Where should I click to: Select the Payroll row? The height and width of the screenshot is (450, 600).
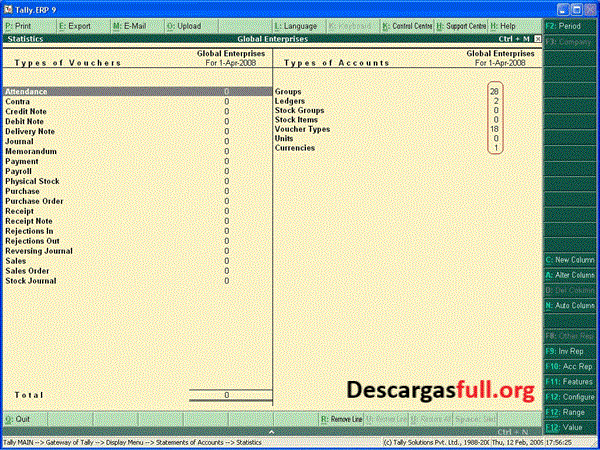(137, 171)
